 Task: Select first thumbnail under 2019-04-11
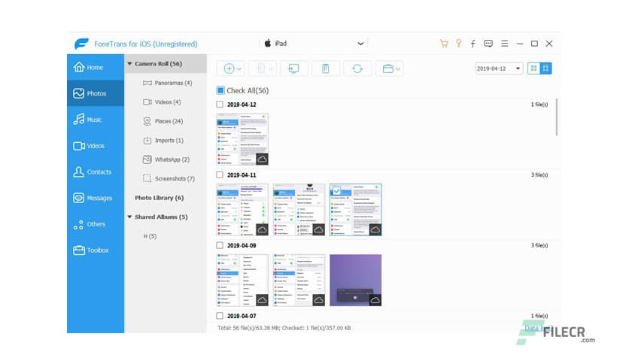[x=242, y=210]
